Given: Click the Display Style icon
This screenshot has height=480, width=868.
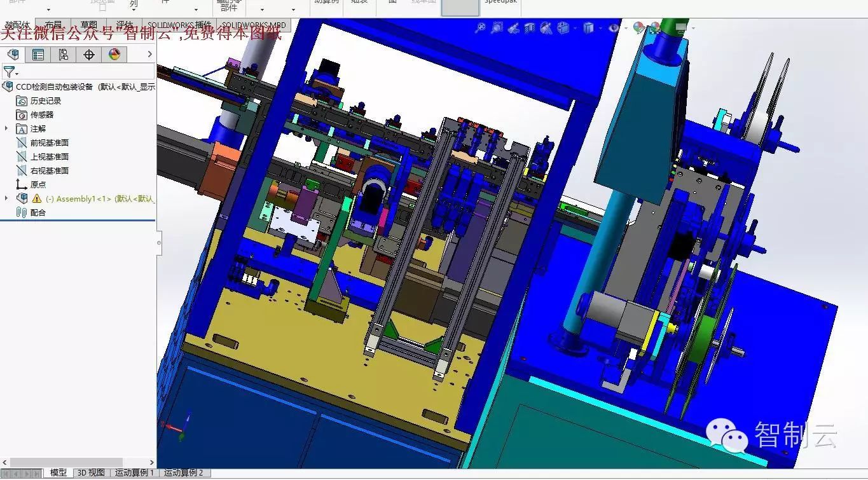Looking at the screenshot, I should click(x=589, y=27).
